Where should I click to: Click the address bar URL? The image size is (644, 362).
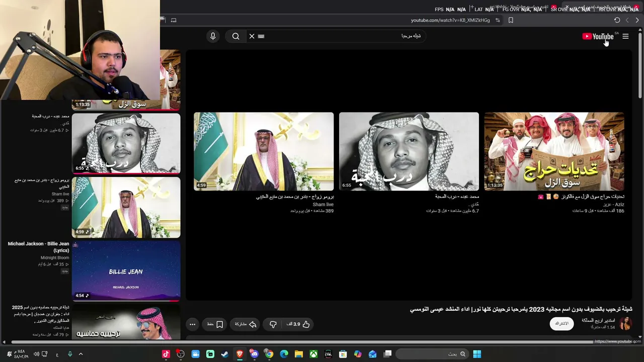450,20
